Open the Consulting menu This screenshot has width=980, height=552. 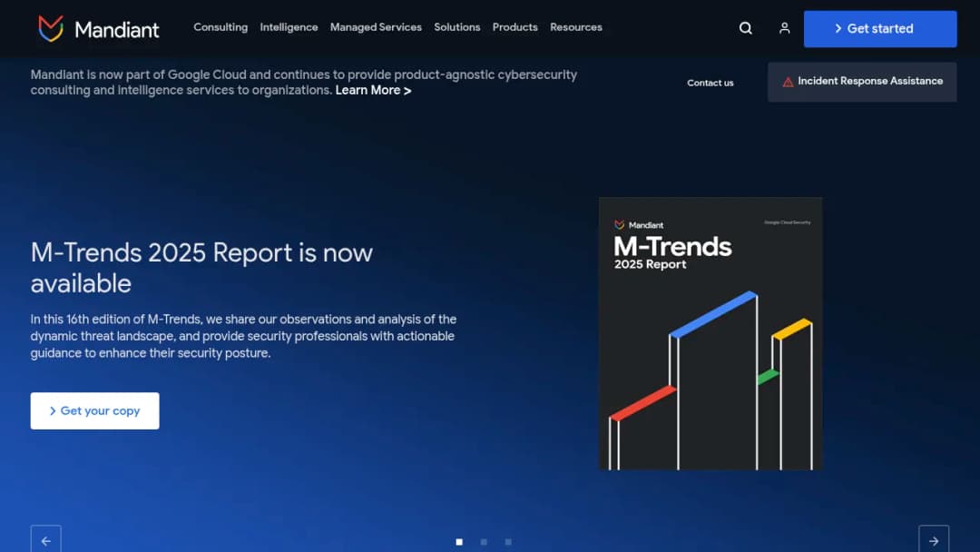pos(220,27)
